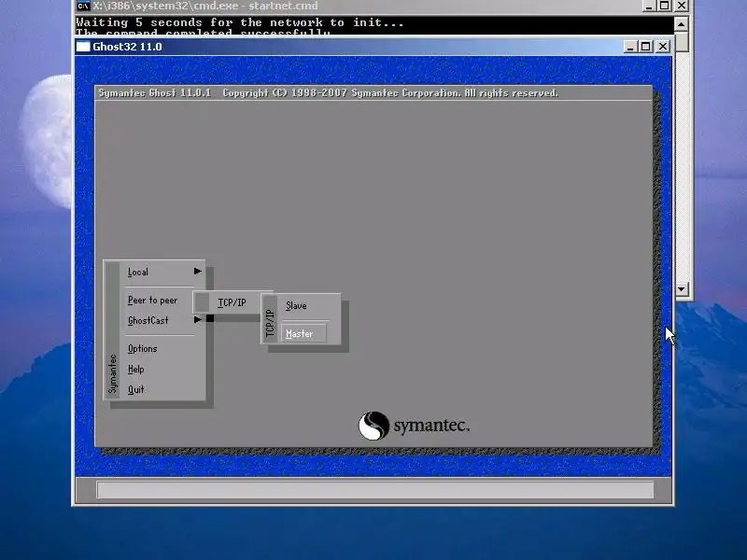Click the Symantec Ghost 11.0.1 copyright header
The image size is (747, 560).
point(329,92)
